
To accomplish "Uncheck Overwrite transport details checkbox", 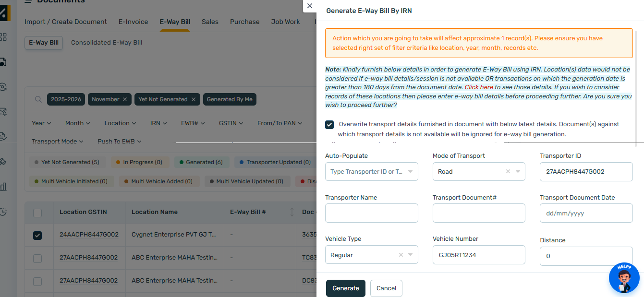I will tap(329, 125).
